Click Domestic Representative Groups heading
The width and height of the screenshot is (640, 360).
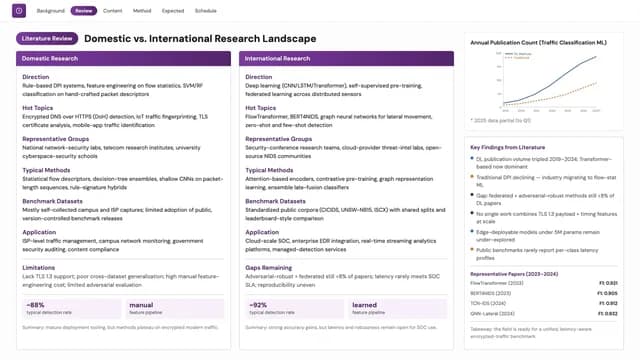(x=56, y=139)
